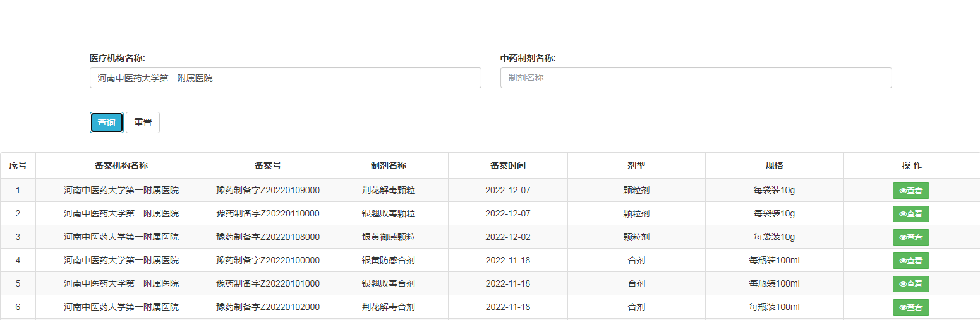
Task: Focus the 医疗机构名称 input field
Action: point(286,78)
